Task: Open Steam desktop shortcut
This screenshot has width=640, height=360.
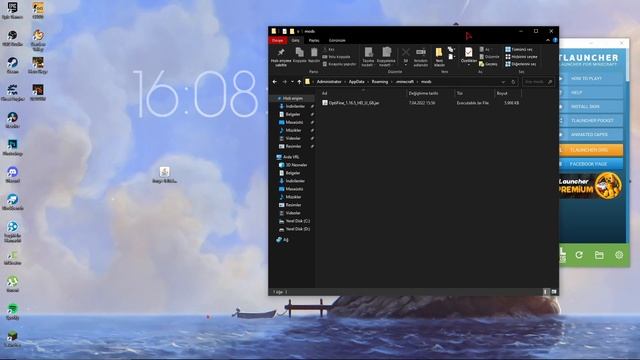Action: pyautogui.click(x=13, y=65)
